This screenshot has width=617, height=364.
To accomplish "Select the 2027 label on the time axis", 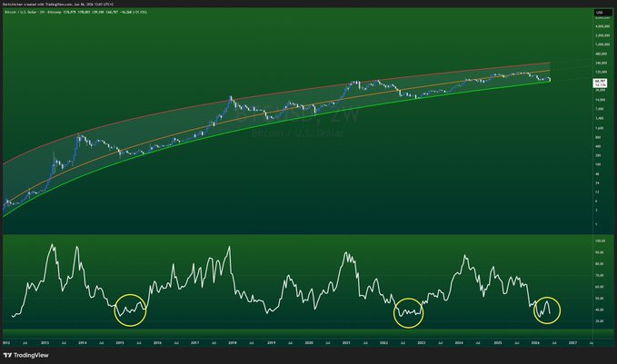I will (x=572, y=343).
